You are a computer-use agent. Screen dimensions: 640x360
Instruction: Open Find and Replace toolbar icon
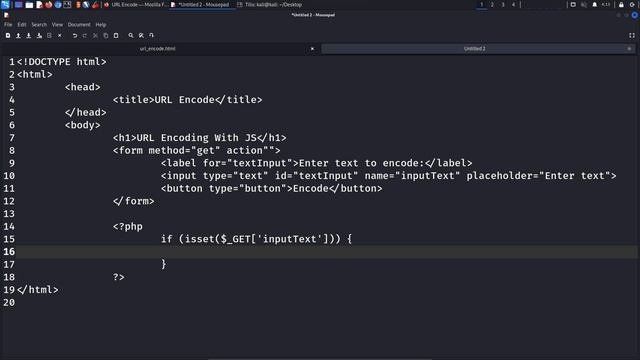point(141,36)
